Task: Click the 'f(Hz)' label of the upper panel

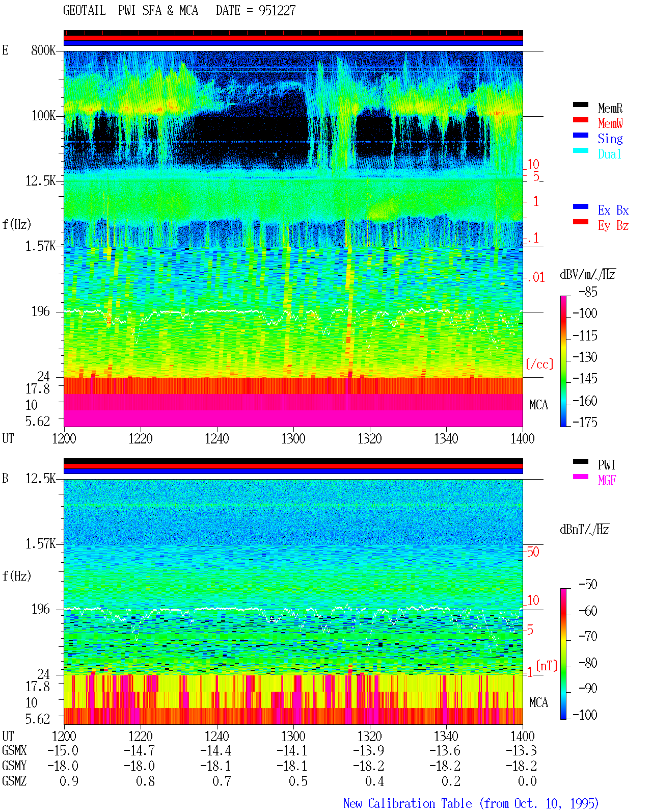Action: tap(17, 224)
